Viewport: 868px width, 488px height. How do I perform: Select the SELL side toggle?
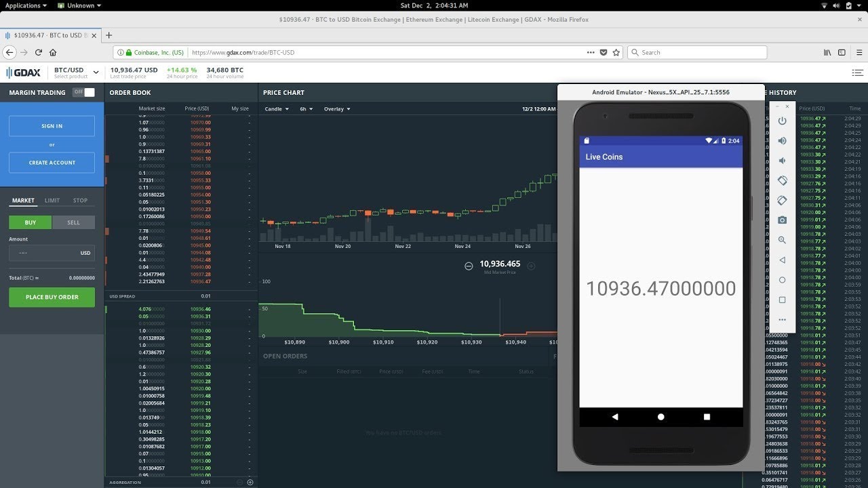pos(73,222)
